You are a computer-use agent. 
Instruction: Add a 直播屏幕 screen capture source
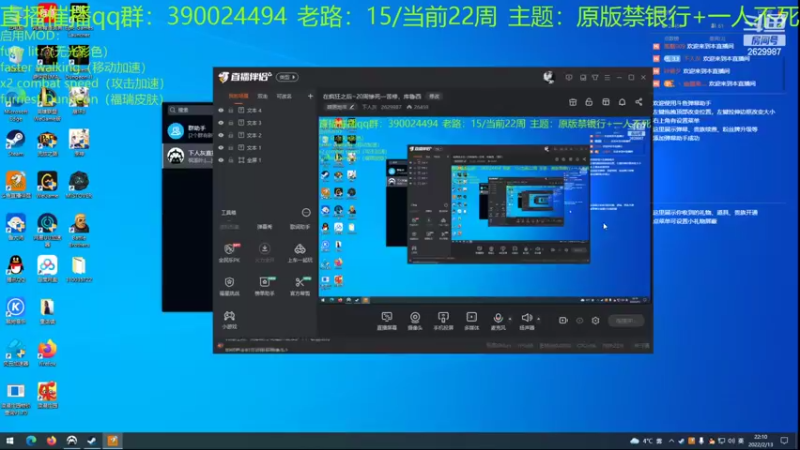(x=387, y=321)
